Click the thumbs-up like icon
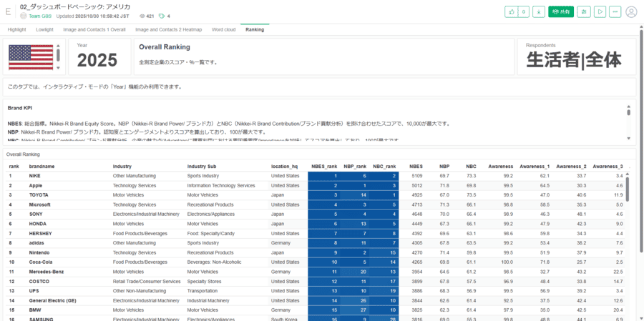 tap(512, 12)
